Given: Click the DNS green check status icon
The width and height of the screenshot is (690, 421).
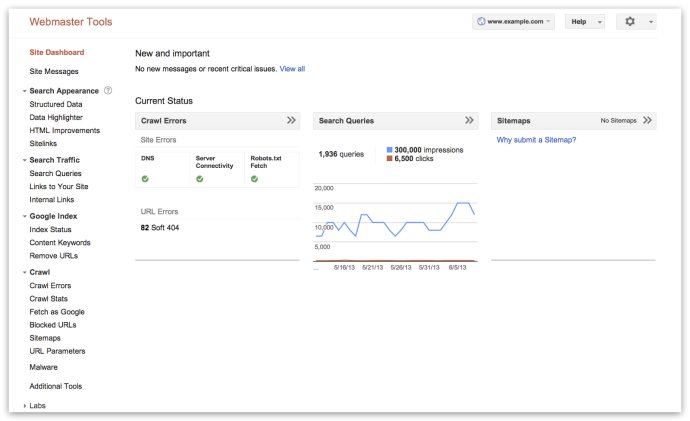Looking at the screenshot, I should (146, 179).
